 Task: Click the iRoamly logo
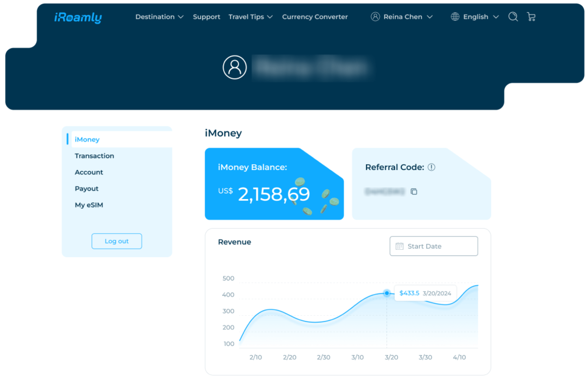[x=78, y=18]
